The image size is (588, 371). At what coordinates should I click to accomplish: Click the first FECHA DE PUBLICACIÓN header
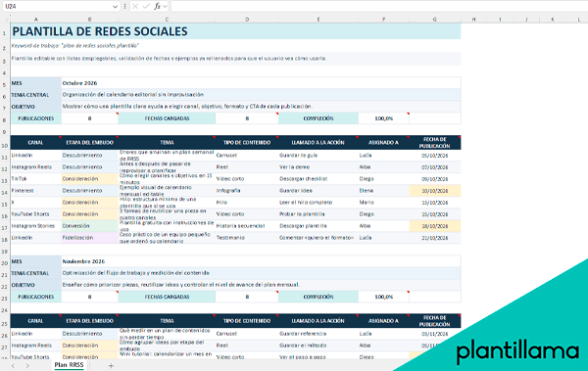[435, 142]
